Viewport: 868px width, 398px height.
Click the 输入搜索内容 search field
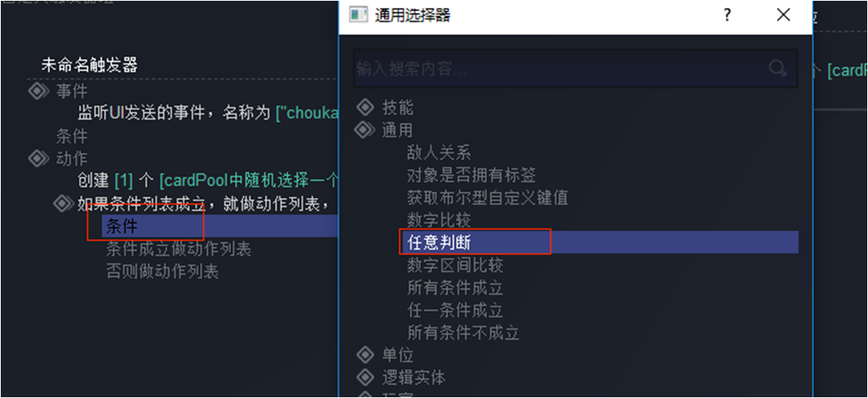[575, 69]
